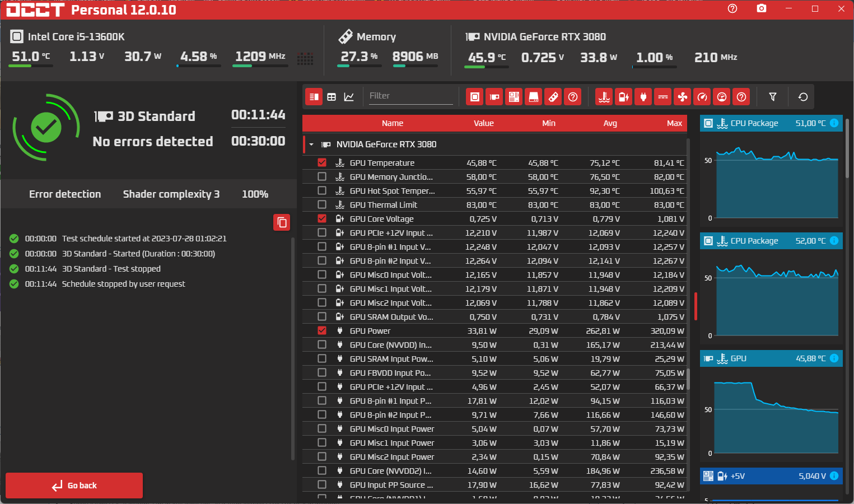854x504 pixels.
Task: Check the GPU Thermal Limit checkbox
Action: (322, 204)
